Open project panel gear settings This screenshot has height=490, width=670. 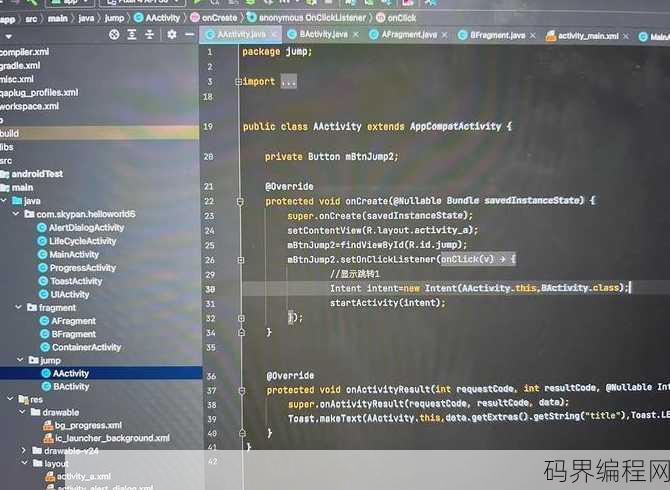[x=172, y=35]
